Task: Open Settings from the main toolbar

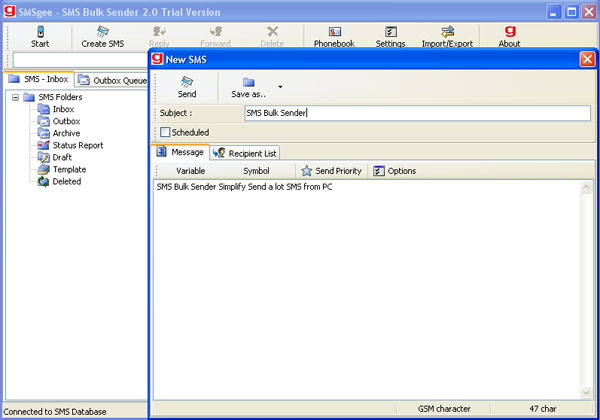Action: click(390, 36)
